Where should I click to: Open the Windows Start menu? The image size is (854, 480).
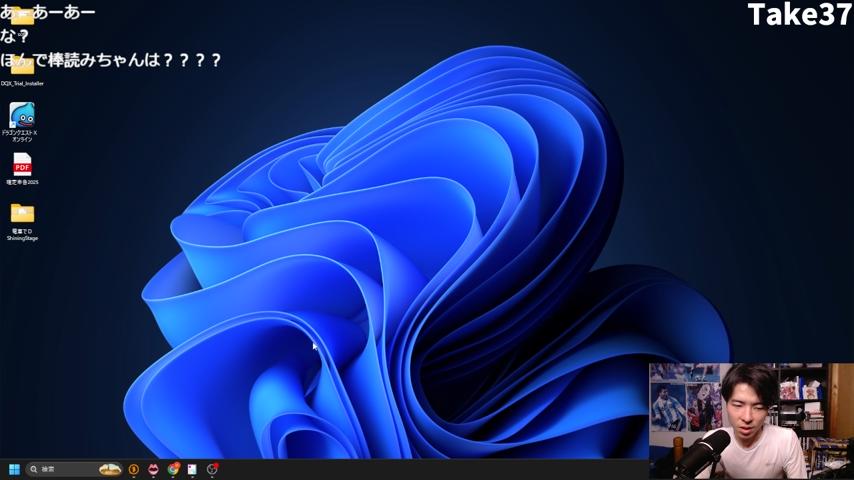tap(14, 469)
